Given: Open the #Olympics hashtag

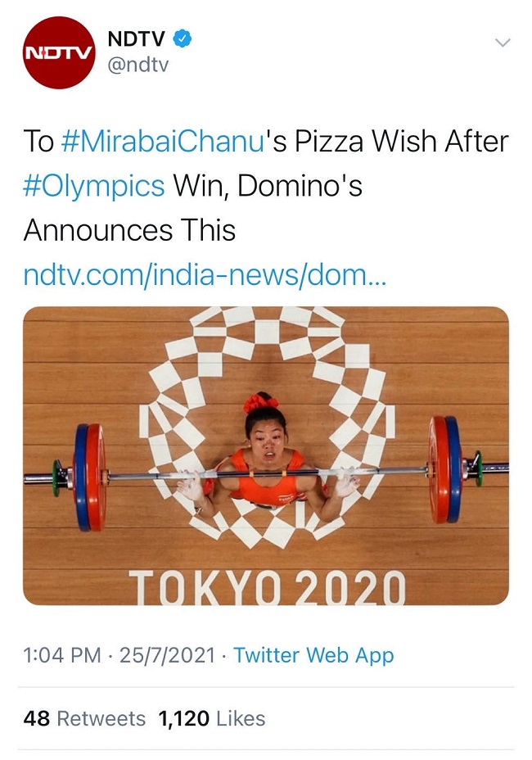Looking at the screenshot, I should click(94, 185).
